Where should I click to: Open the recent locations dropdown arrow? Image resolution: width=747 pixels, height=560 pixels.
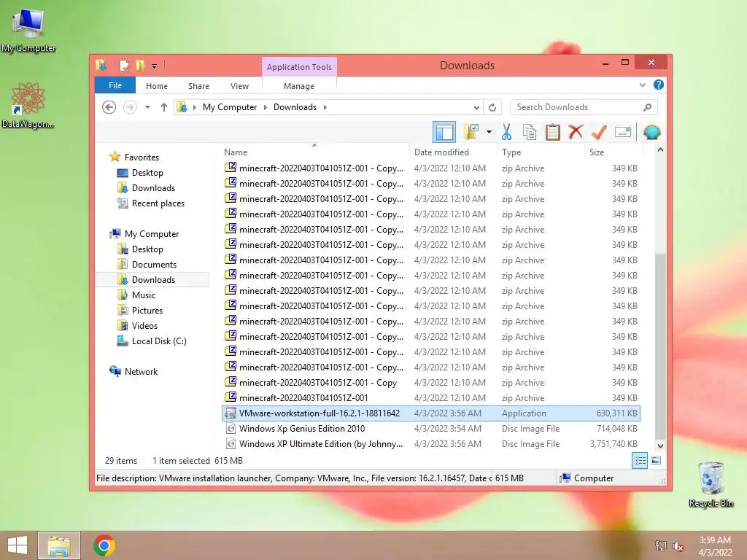click(147, 107)
